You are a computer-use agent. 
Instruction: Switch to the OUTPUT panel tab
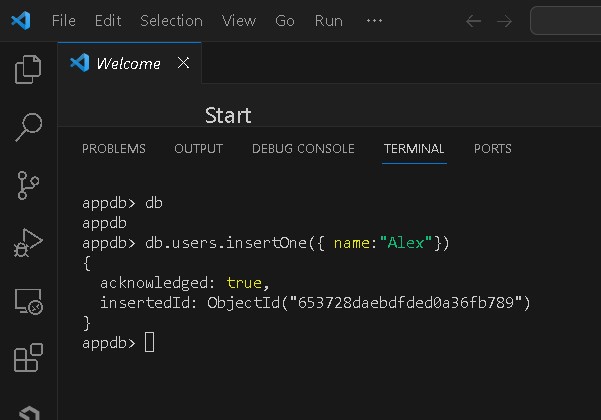[x=199, y=149]
